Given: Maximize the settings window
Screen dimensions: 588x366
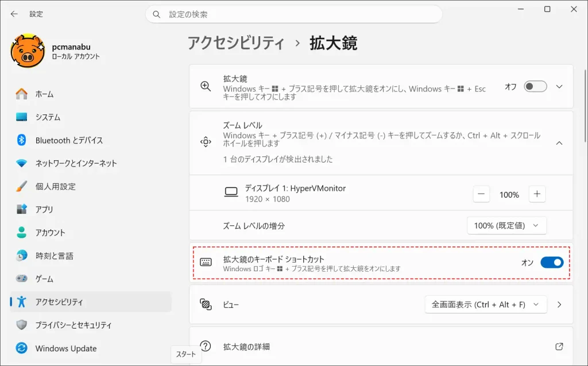Looking at the screenshot, I should (x=547, y=9).
